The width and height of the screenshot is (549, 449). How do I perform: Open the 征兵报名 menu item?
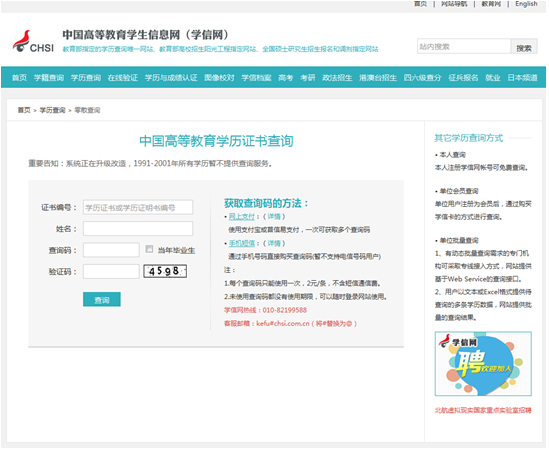coord(464,78)
